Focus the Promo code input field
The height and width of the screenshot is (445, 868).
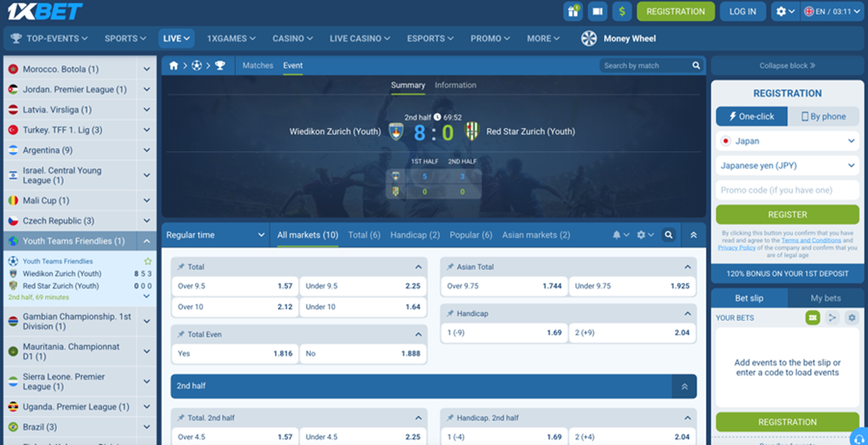coord(788,190)
